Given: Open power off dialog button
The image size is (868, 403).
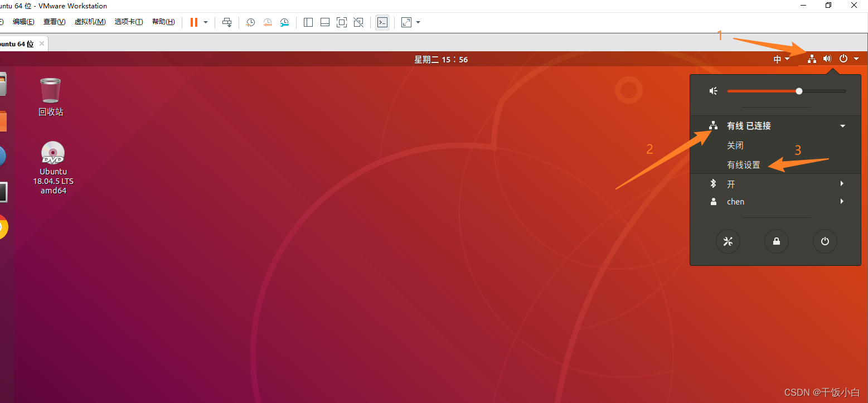Looking at the screenshot, I should [x=825, y=241].
